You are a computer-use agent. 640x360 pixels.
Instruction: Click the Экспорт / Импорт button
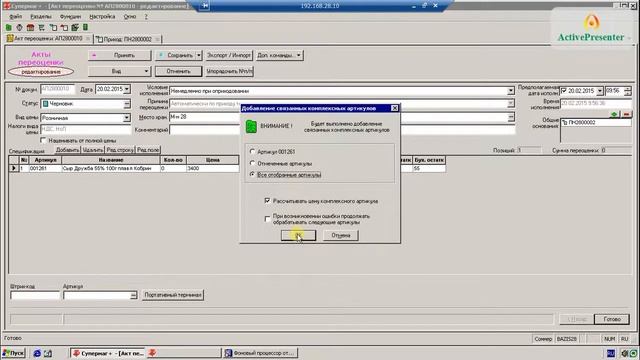coord(229,55)
